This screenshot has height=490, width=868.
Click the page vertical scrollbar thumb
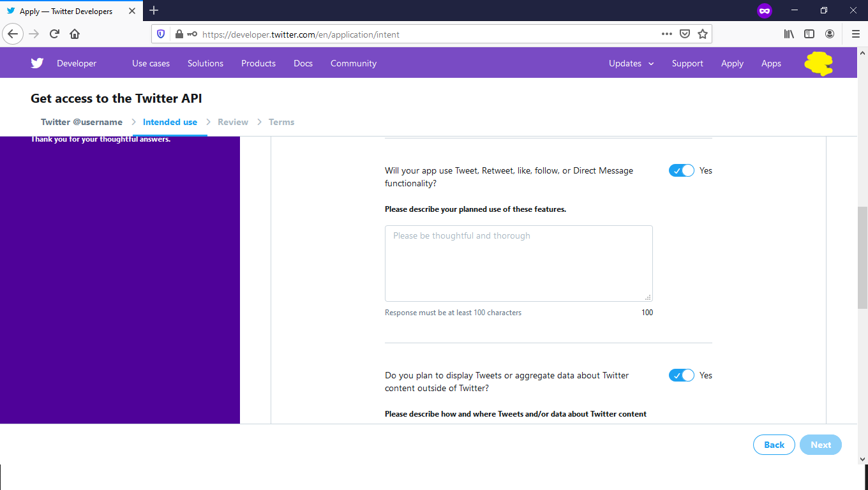[x=862, y=258]
